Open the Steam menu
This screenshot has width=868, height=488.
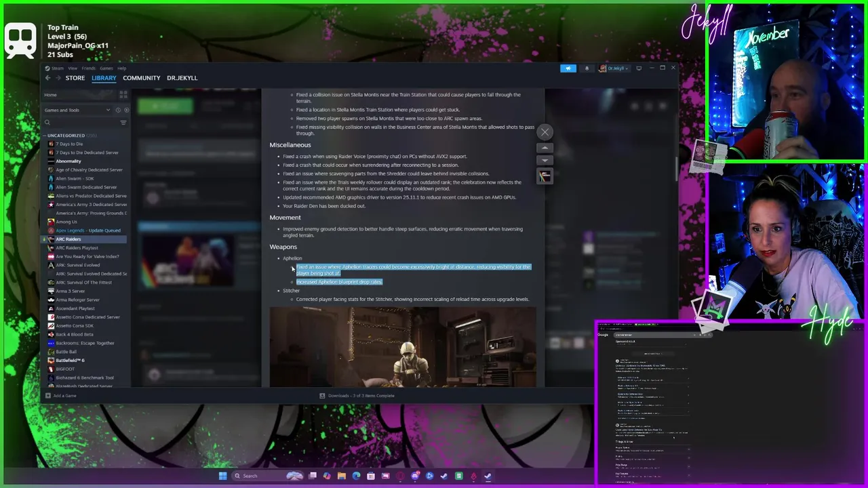pos(57,68)
